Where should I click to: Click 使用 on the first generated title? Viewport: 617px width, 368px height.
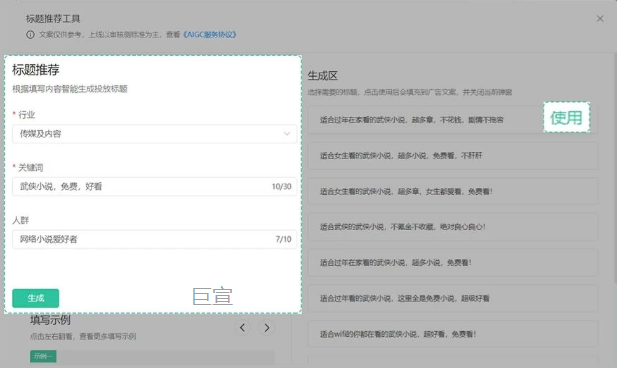tap(566, 117)
